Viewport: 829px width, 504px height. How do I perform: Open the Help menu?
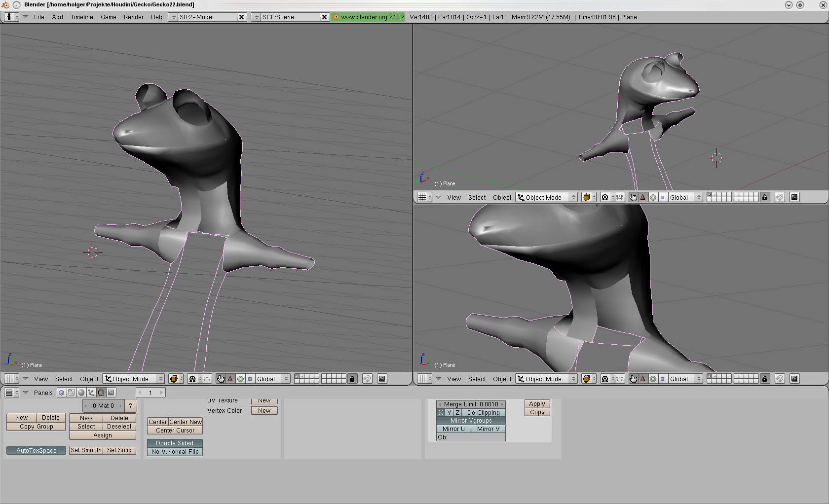click(x=157, y=17)
